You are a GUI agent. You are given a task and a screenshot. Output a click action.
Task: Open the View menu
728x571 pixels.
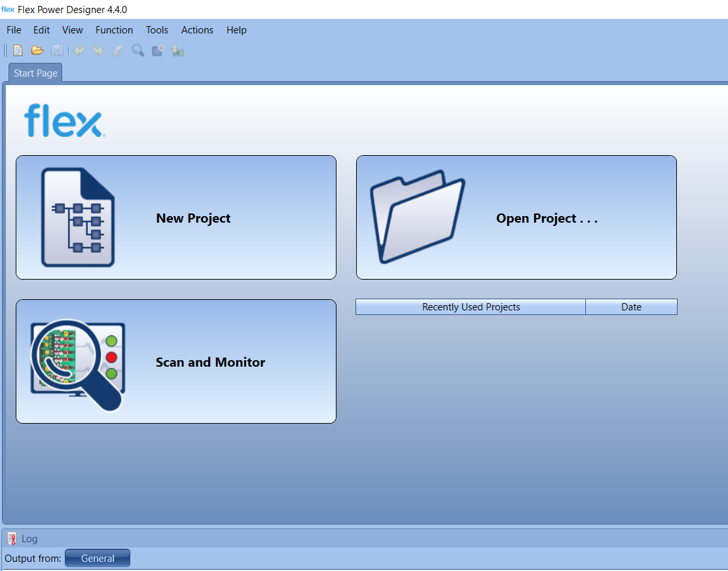coord(73,30)
